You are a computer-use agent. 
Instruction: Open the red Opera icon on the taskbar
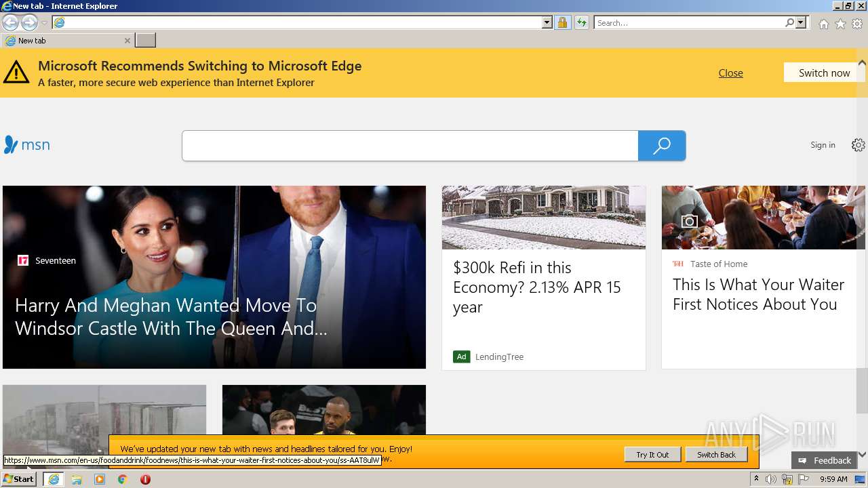click(145, 479)
